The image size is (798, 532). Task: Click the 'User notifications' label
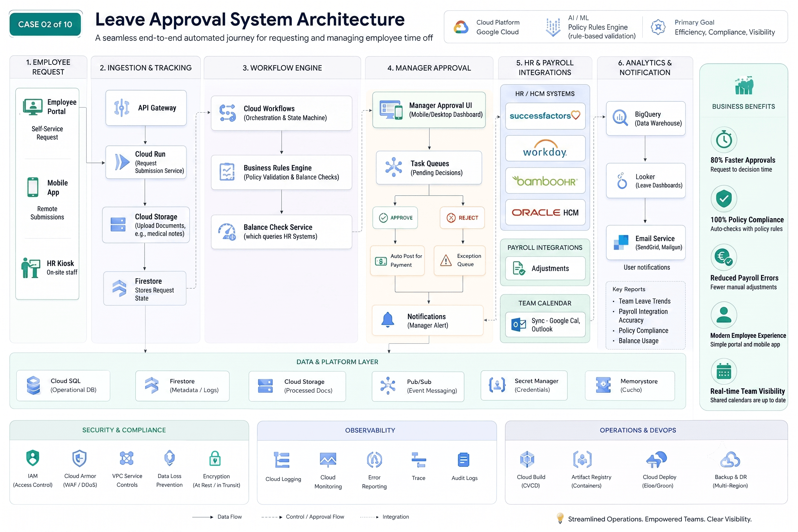click(646, 267)
